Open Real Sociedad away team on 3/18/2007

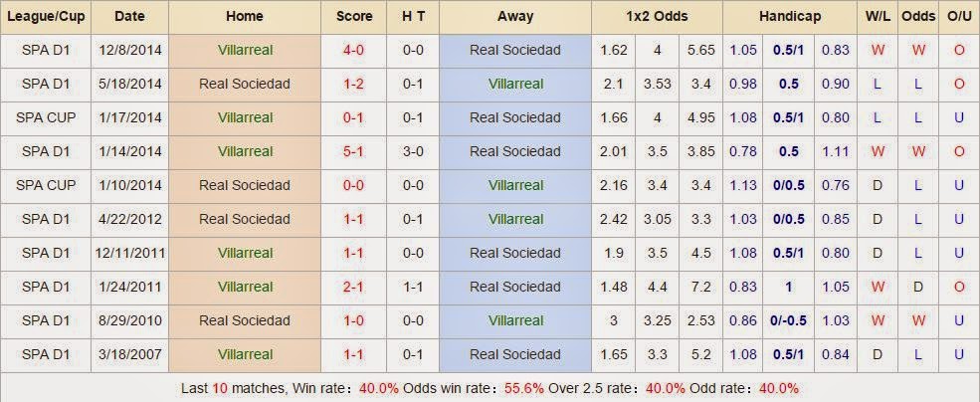(x=515, y=354)
